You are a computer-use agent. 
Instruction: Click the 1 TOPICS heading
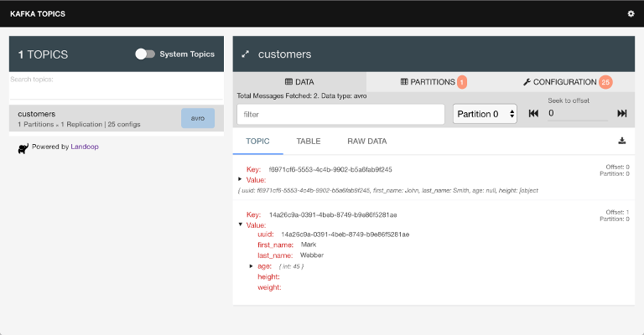coord(43,54)
